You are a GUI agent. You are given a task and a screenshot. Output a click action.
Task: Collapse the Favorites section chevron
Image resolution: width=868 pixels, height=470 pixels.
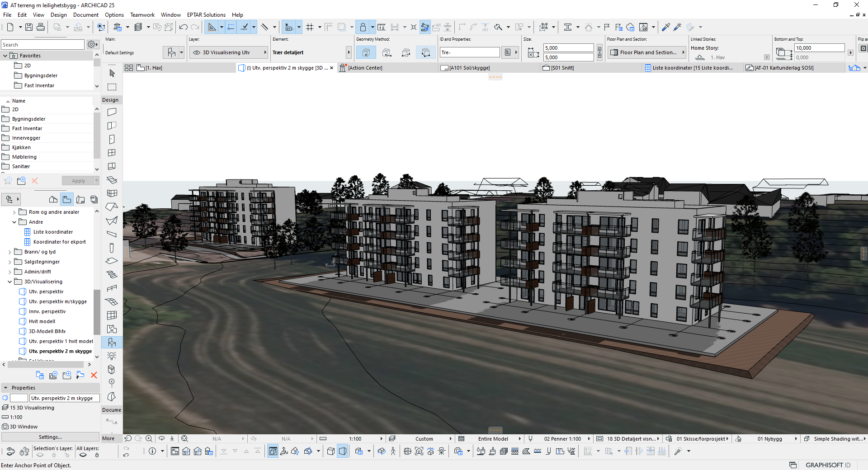pyautogui.click(x=5, y=56)
